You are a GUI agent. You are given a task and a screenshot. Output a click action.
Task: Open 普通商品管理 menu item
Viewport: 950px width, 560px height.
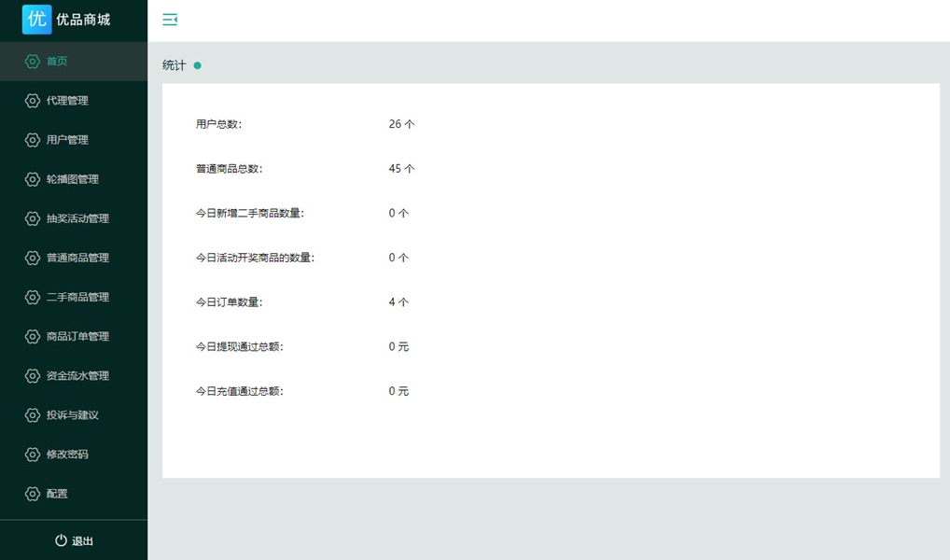pos(77,258)
